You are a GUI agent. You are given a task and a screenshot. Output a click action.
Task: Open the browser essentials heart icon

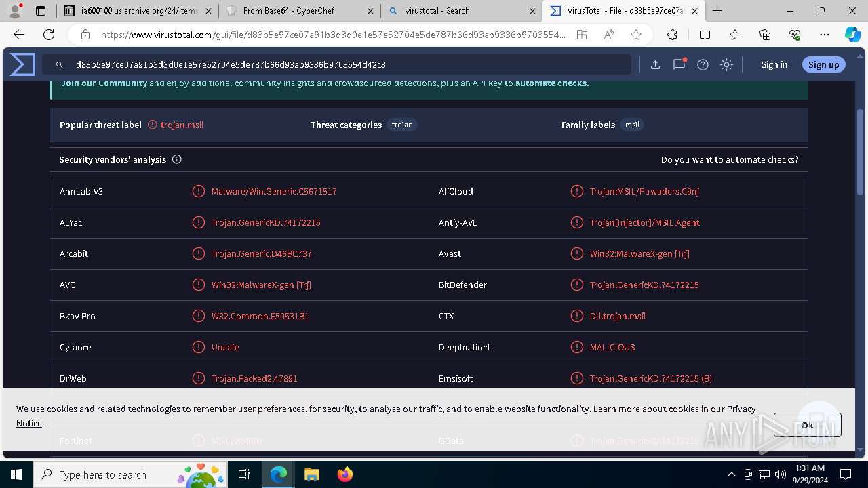click(x=795, y=35)
